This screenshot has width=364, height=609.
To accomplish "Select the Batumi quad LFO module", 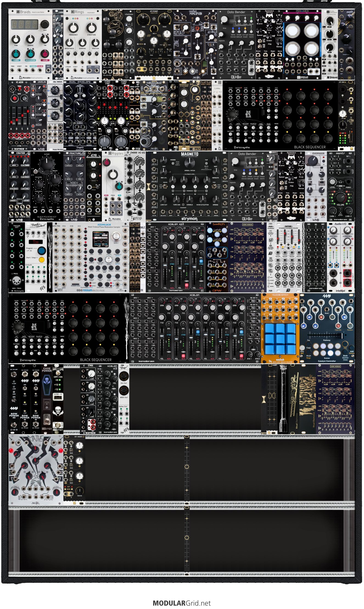I will [289, 258].
